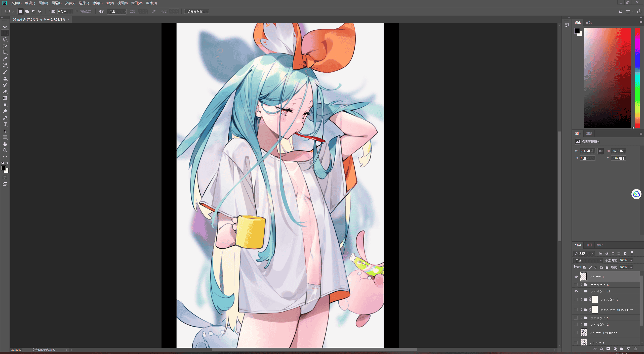Image resolution: width=644 pixels, height=354 pixels.
Task: Add a layer mask using mask icon
Action: pyautogui.click(x=608, y=349)
